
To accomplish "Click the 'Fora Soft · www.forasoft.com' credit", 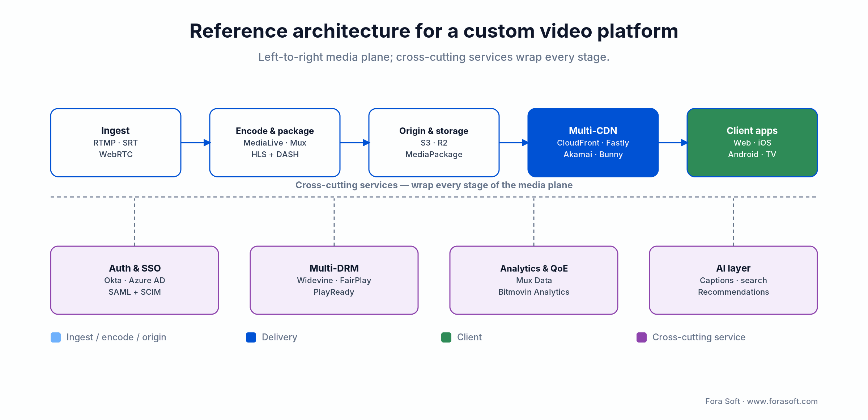I will [x=761, y=401].
